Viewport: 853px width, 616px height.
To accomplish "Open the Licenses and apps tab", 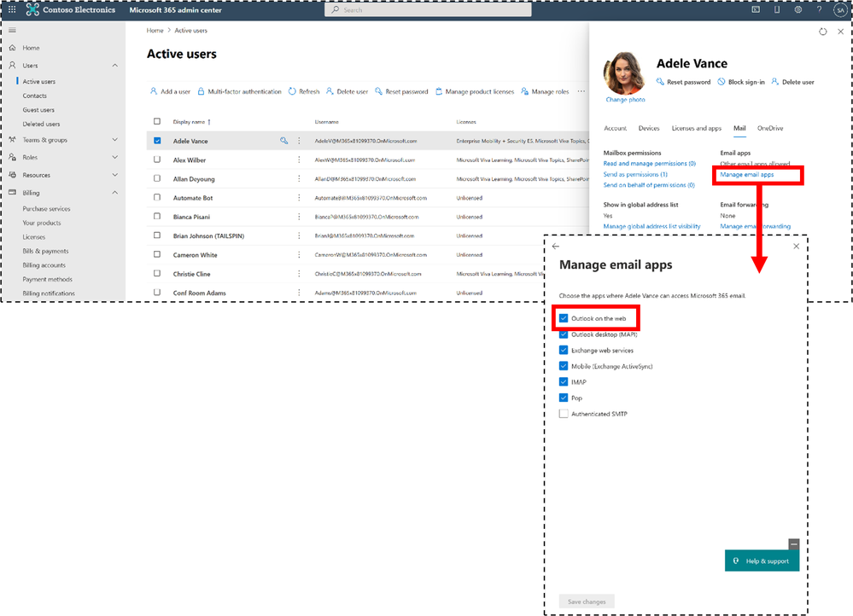I will pos(697,128).
